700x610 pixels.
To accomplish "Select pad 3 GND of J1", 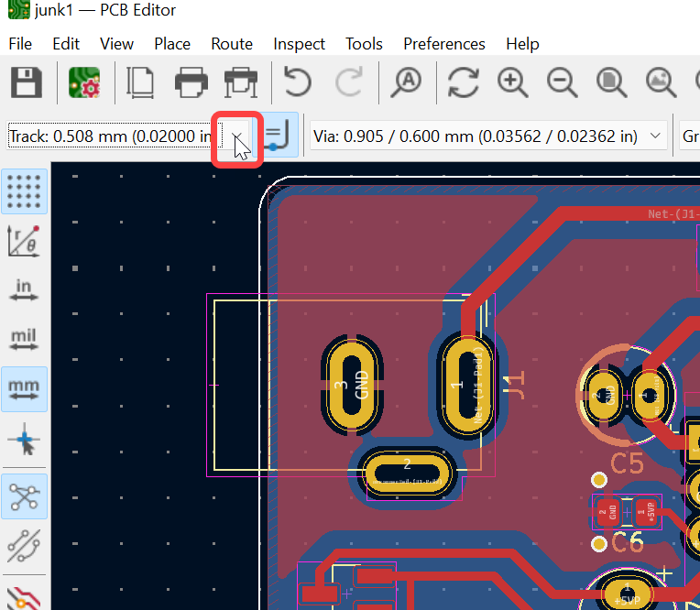I will (351, 385).
